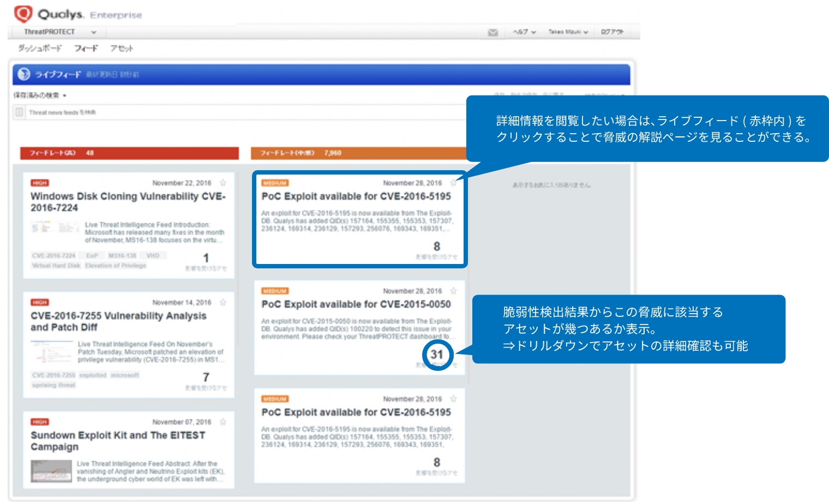
Task: Filter by the microsoft tag
Action: [x=125, y=375]
